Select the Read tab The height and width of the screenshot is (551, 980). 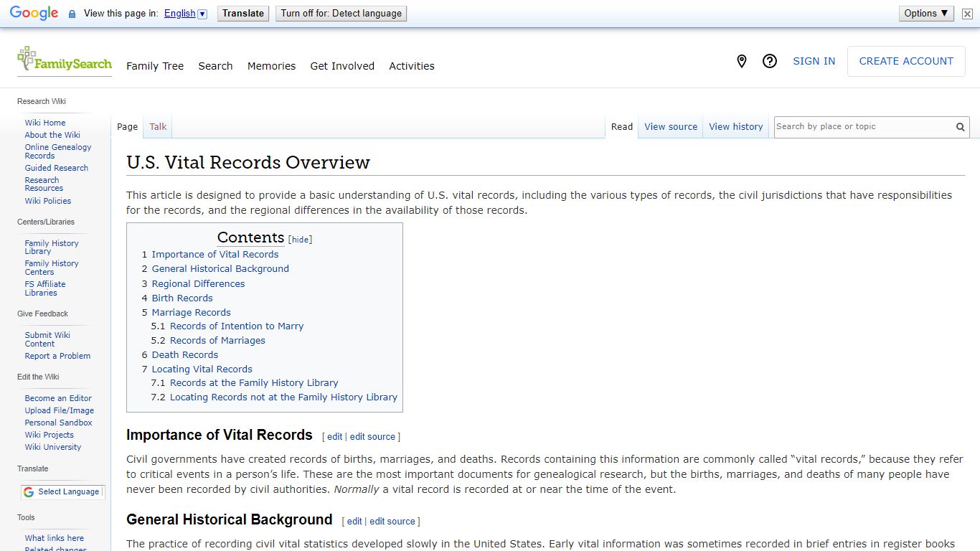(x=622, y=127)
